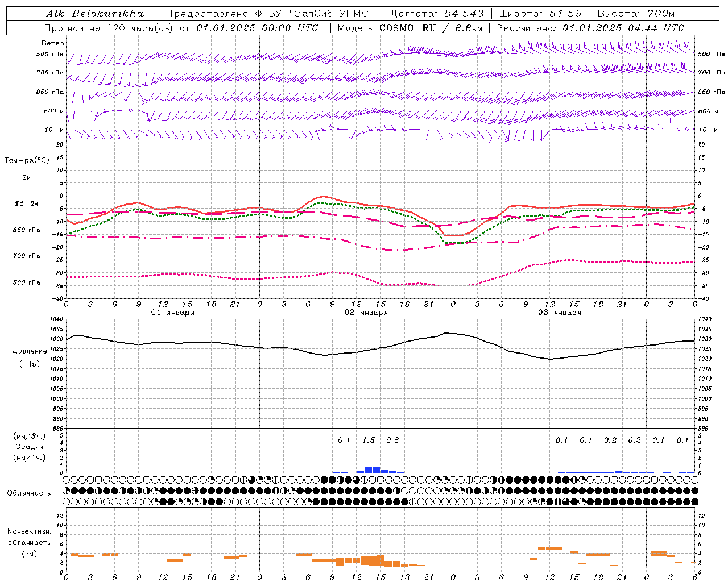Select the '0.6' precipitation amount value
This screenshot has height=582, width=728.
coord(392,440)
